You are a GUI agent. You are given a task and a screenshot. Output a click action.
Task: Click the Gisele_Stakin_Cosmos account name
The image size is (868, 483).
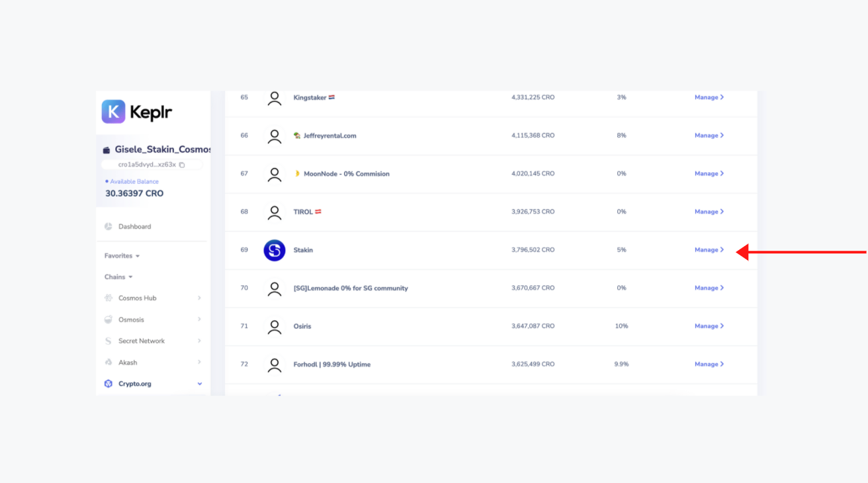(x=163, y=150)
